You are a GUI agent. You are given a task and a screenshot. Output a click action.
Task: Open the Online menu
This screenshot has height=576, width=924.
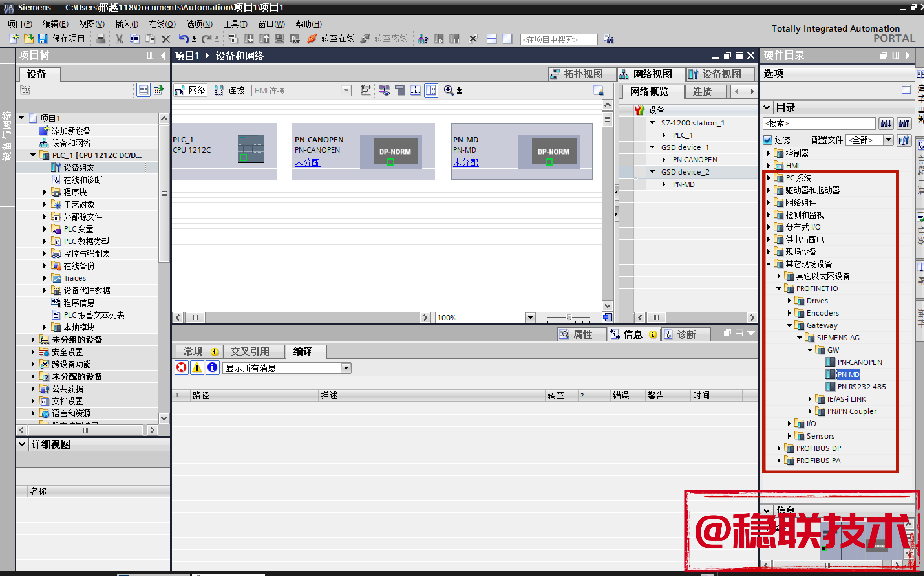click(162, 24)
